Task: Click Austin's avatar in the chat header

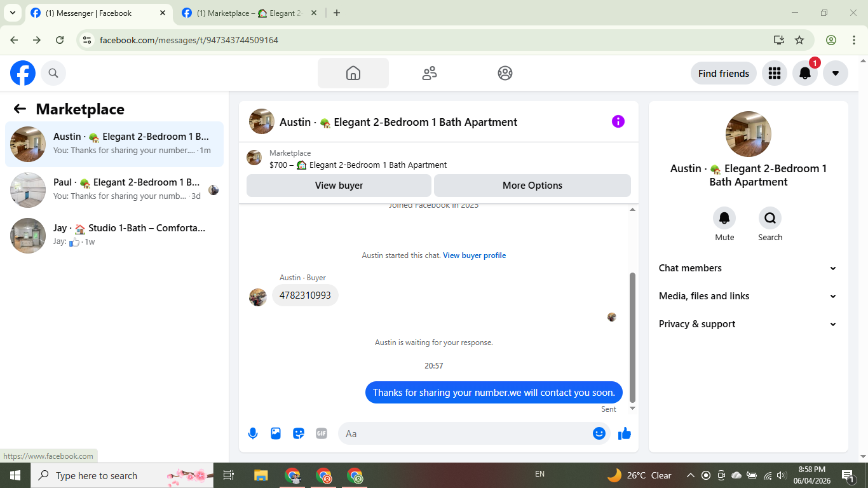Action: point(262,121)
